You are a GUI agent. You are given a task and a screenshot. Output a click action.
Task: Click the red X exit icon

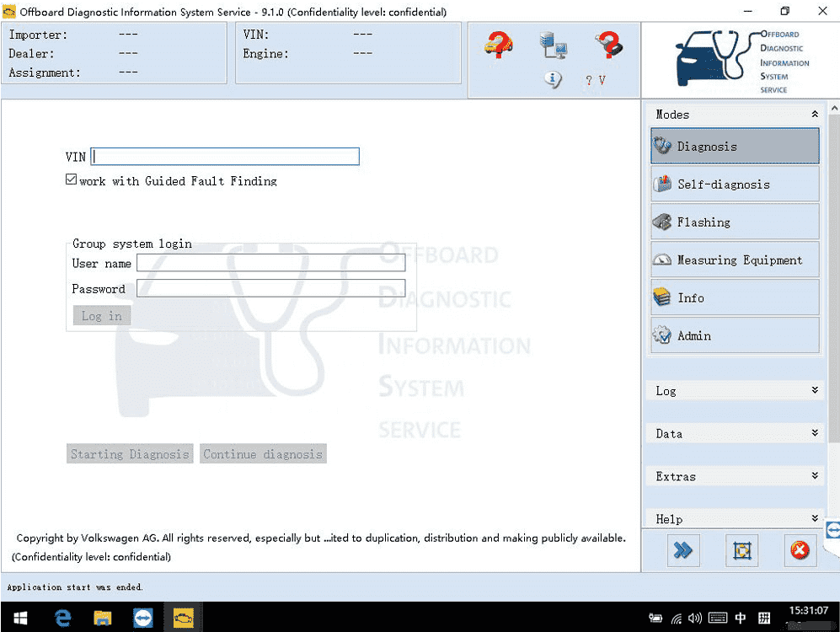point(800,550)
